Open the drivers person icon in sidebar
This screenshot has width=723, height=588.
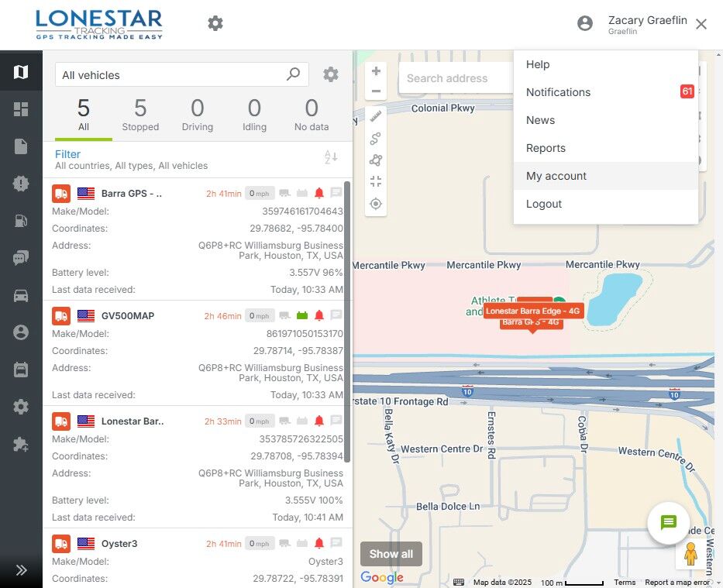pos(21,332)
